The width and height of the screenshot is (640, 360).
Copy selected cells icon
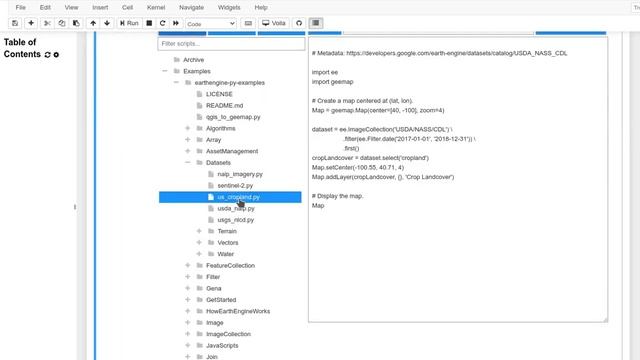pyautogui.click(x=62, y=23)
